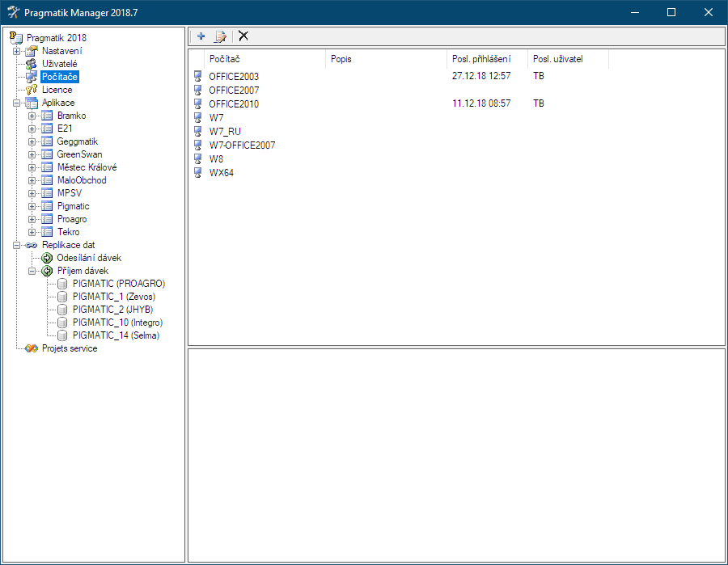Select Počítače in the tree
The image size is (728, 565).
click(59, 77)
